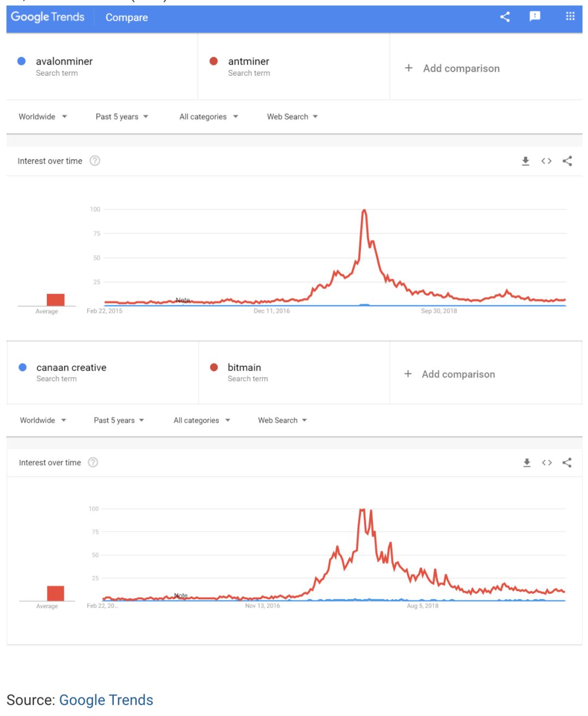Share the first Interest over time chart
Viewport: 588px width, 716px height.
[x=567, y=161]
